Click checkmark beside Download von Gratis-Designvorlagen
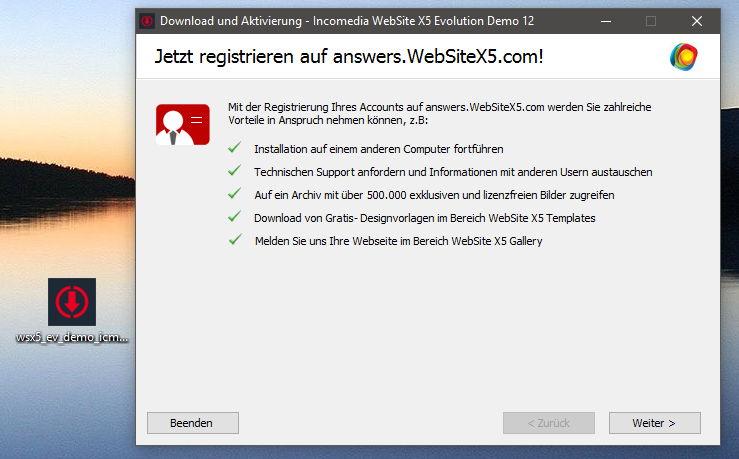 pos(234,217)
